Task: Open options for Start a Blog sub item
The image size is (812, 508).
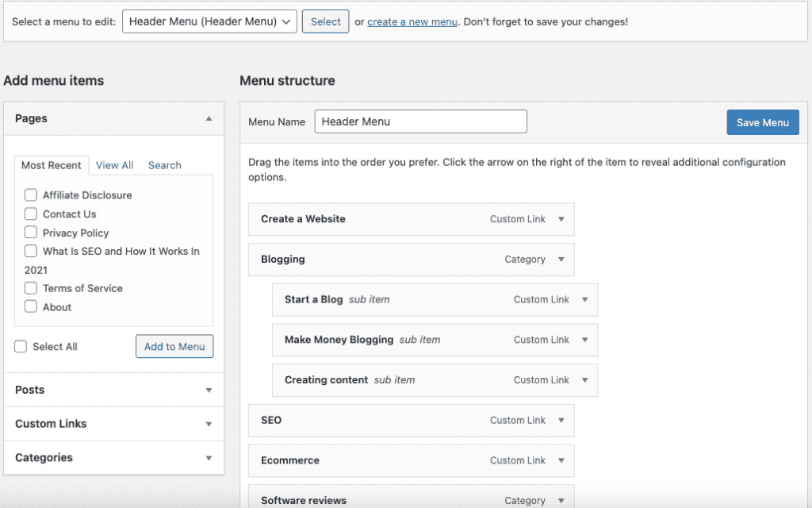Action: [585, 299]
